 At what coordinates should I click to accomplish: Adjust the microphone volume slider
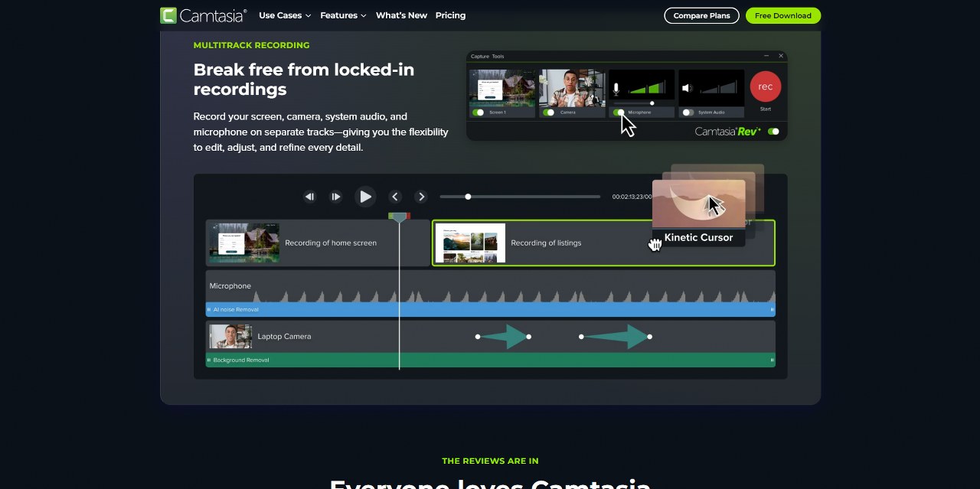tap(652, 103)
